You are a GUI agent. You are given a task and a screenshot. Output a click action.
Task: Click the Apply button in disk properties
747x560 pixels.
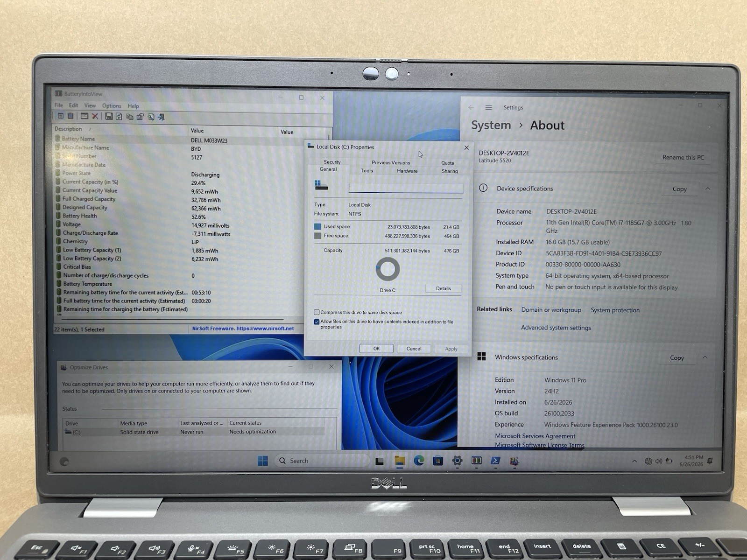tap(451, 349)
